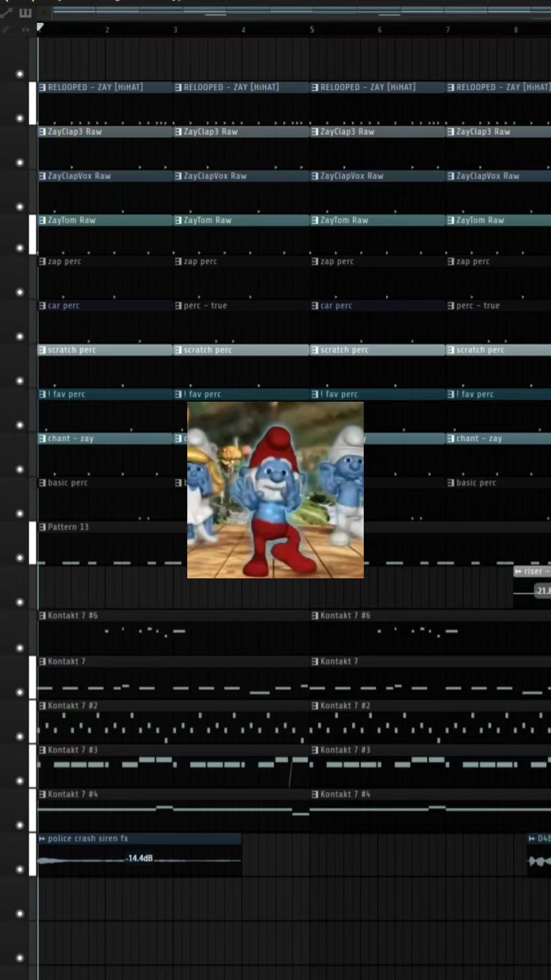Mute the police crash siren fx track

click(x=20, y=869)
